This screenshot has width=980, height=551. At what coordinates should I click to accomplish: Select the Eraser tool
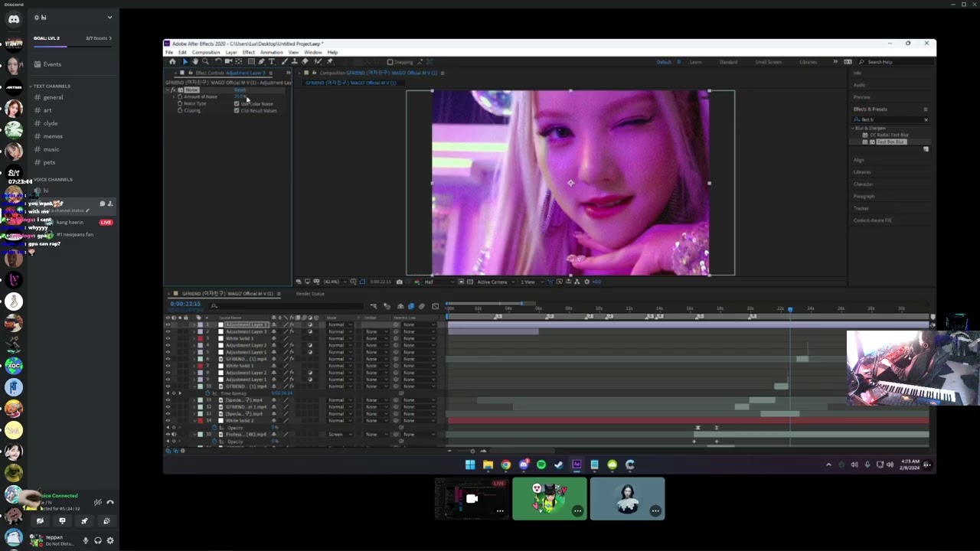coord(305,61)
